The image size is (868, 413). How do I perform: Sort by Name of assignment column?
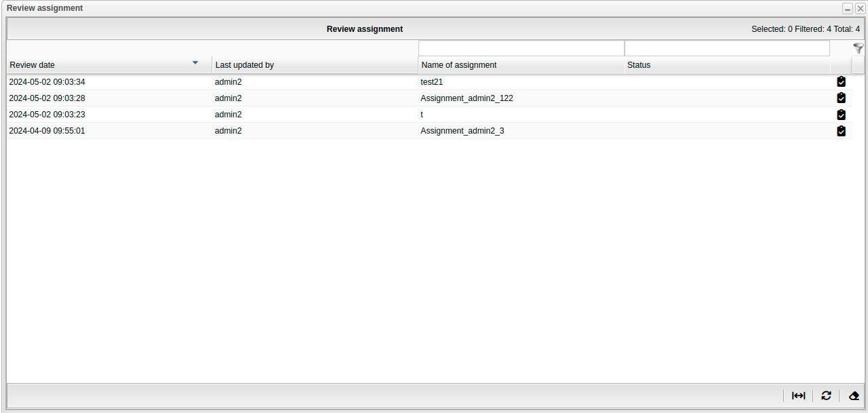458,65
